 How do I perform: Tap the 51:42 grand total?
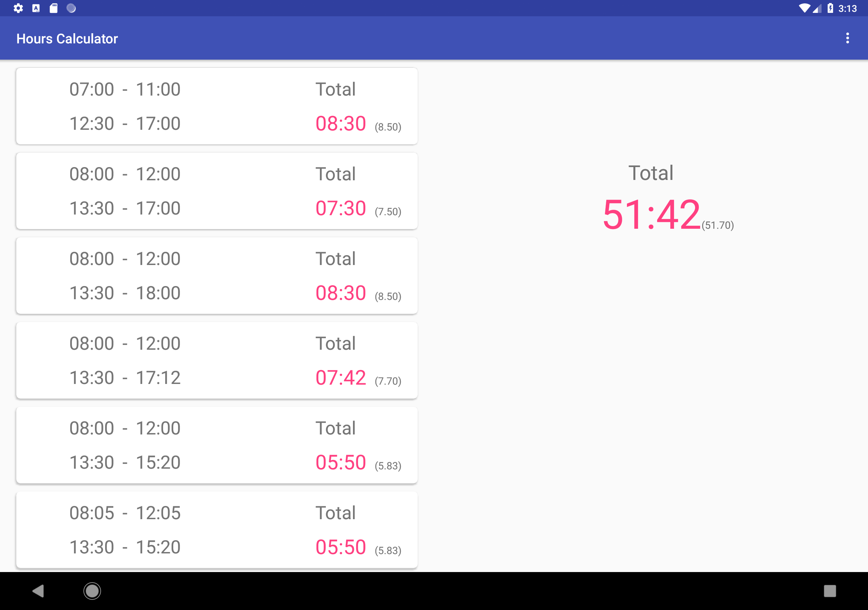pos(651,215)
